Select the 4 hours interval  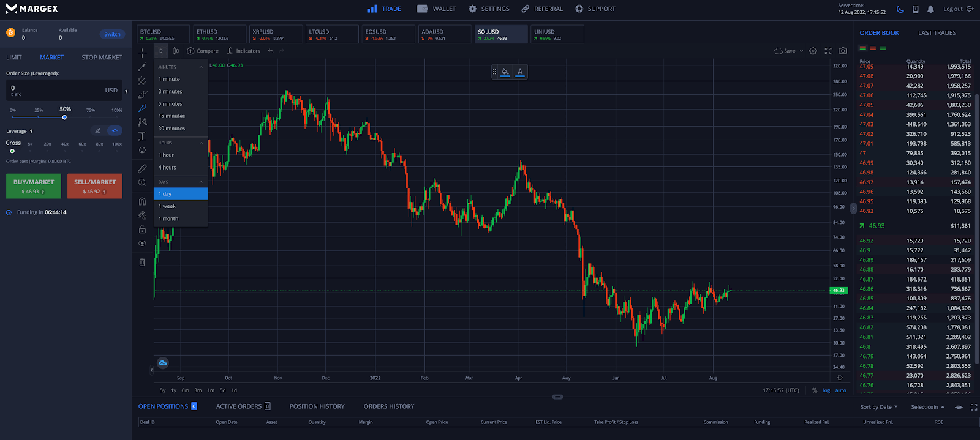click(x=167, y=167)
